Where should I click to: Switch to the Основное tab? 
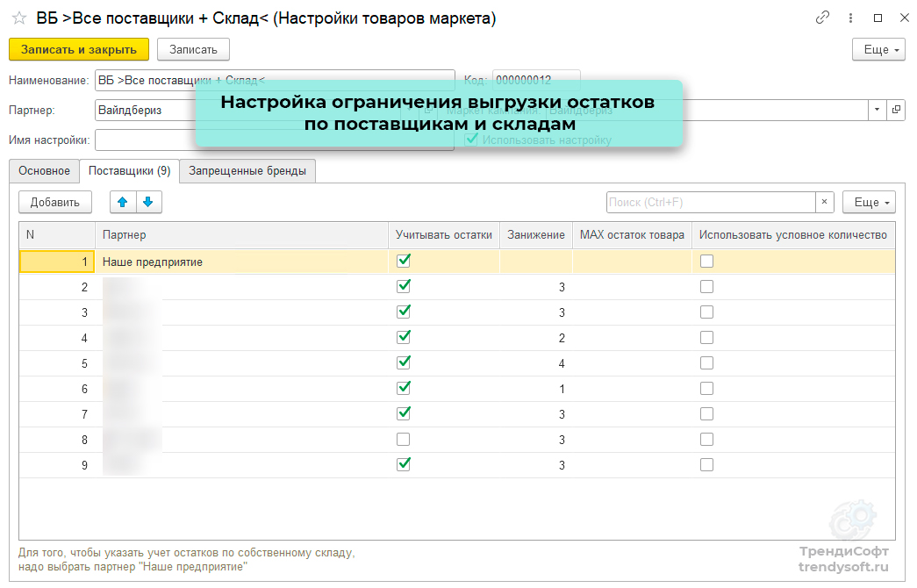click(x=45, y=171)
